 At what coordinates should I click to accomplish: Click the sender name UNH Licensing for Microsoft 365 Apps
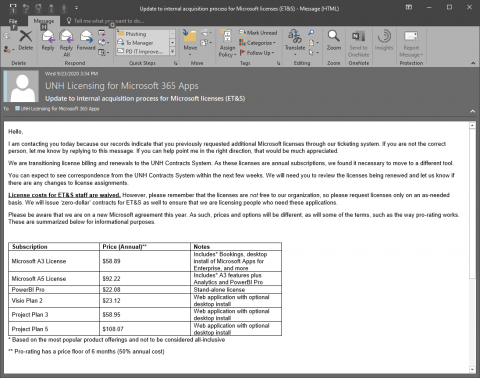[x=122, y=86]
